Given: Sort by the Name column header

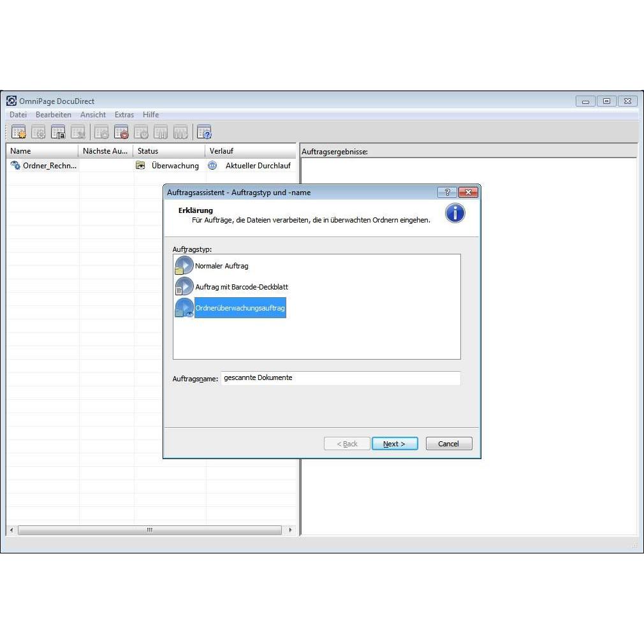Looking at the screenshot, I should point(42,150).
